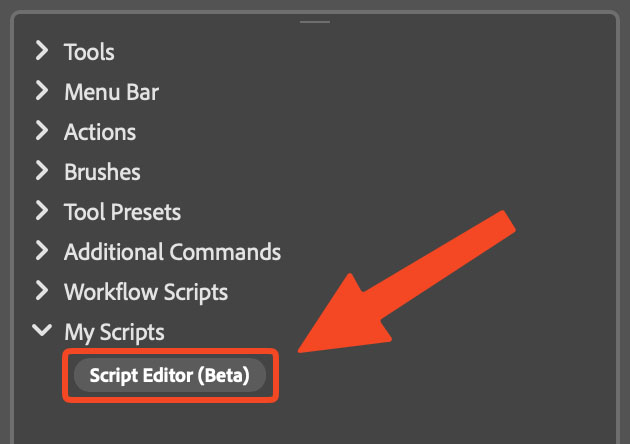This screenshot has height=444, width=630.
Task: Click the My Scripts label
Action: (x=115, y=333)
